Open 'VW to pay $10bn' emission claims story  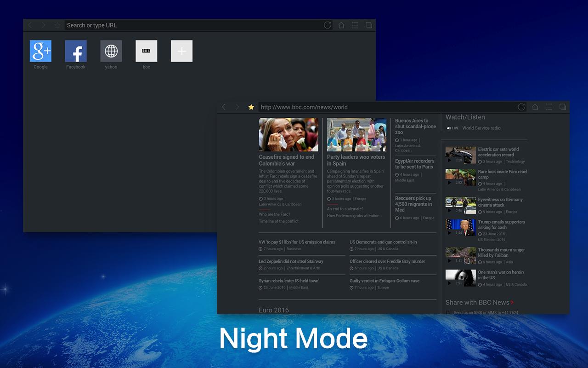297,242
